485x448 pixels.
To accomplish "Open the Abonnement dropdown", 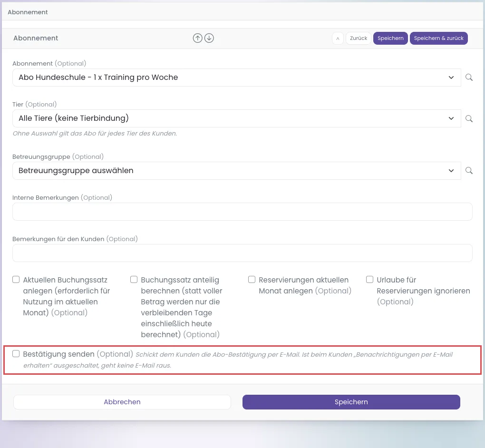I will (x=237, y=78).
